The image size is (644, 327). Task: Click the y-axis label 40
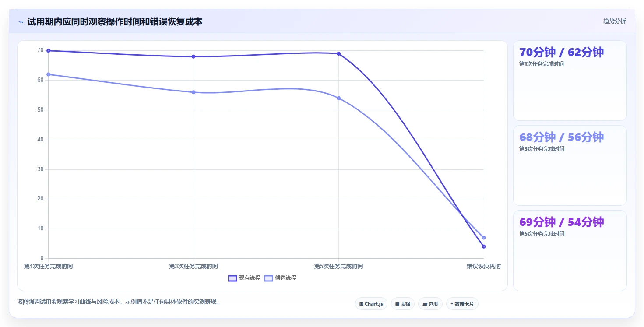click(x=40, y=140)
